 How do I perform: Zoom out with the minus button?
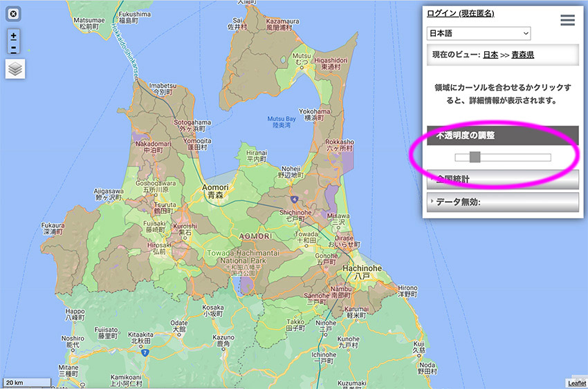click(x=14, y=49)
